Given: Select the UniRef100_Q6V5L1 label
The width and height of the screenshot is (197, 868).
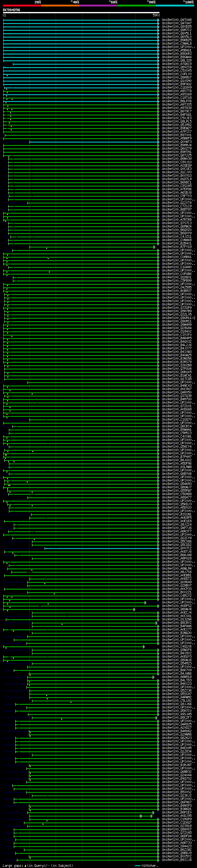Looking at the screenshot, I should (x=177, y=33).
